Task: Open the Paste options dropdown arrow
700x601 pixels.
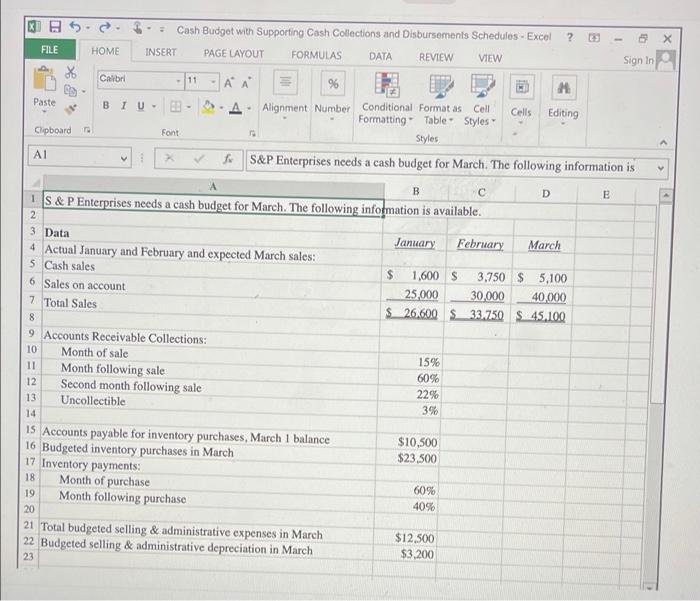Action: tap(44, 111)
